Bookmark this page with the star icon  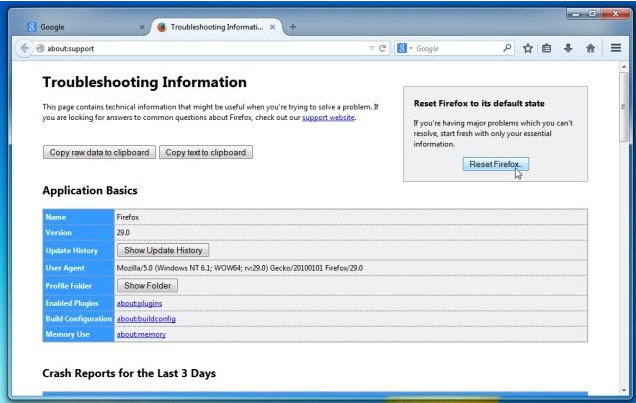tap(527, 48)
